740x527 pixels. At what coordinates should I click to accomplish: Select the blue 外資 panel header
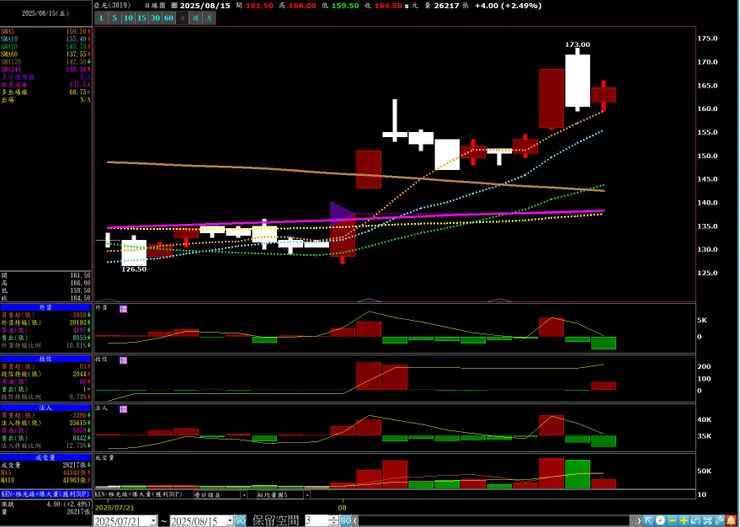click(45, 308)
